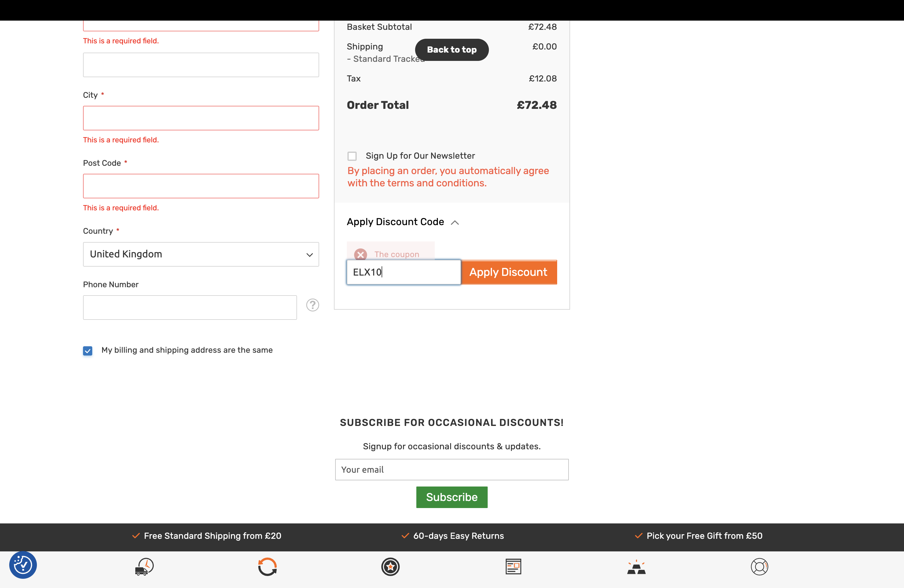Click the empty address line field above City
The height and width of the screenshot is (588, 904).
coord(201,65)
